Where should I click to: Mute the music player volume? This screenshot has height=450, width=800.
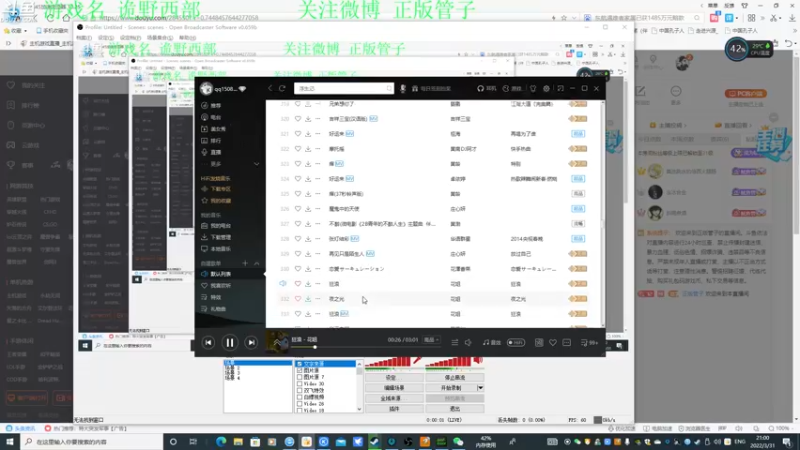[468, 343]
